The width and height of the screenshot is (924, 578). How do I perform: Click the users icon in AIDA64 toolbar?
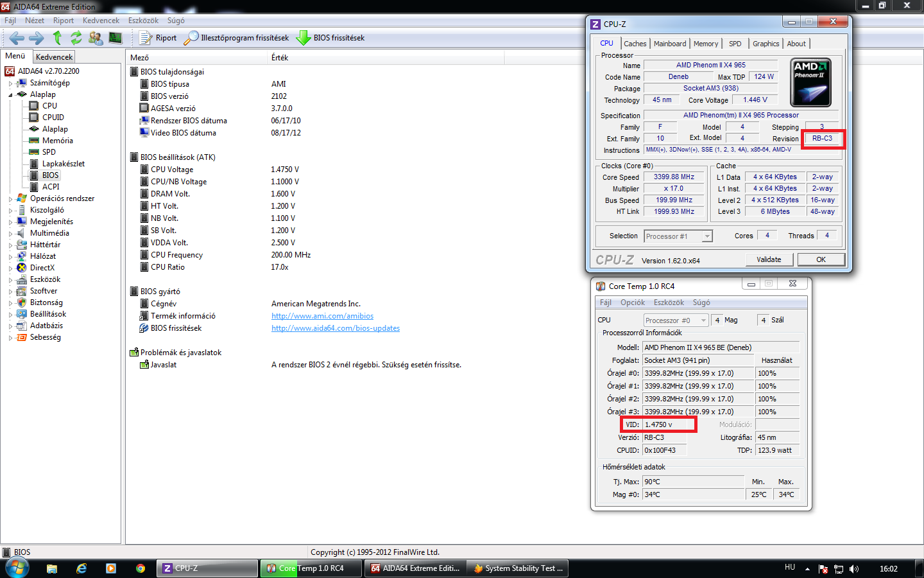pos(96,38)
